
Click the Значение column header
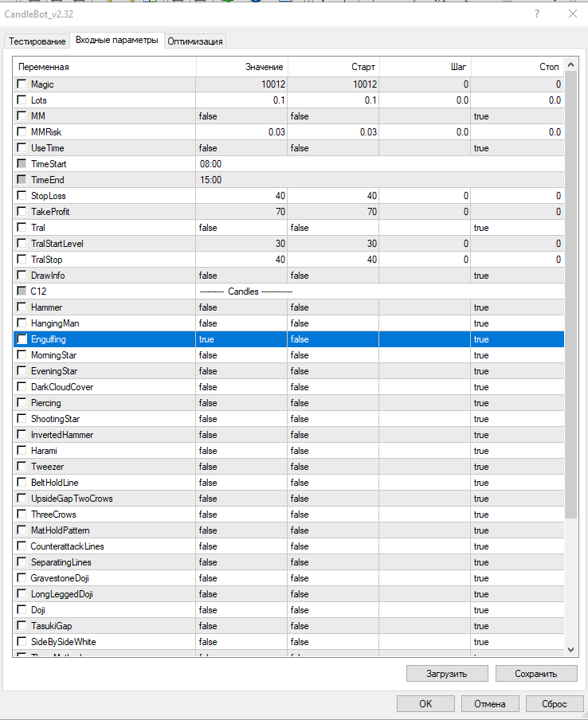click(x=241, y=67)
